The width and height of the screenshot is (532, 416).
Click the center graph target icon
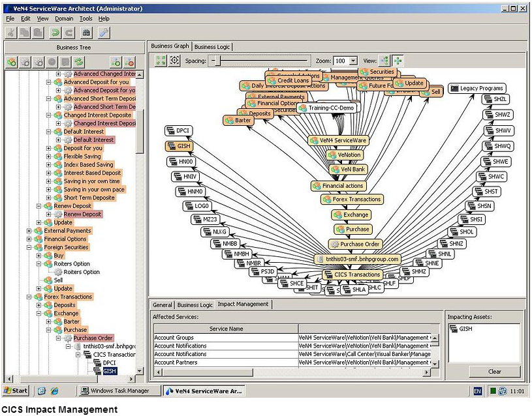[174, 61]
